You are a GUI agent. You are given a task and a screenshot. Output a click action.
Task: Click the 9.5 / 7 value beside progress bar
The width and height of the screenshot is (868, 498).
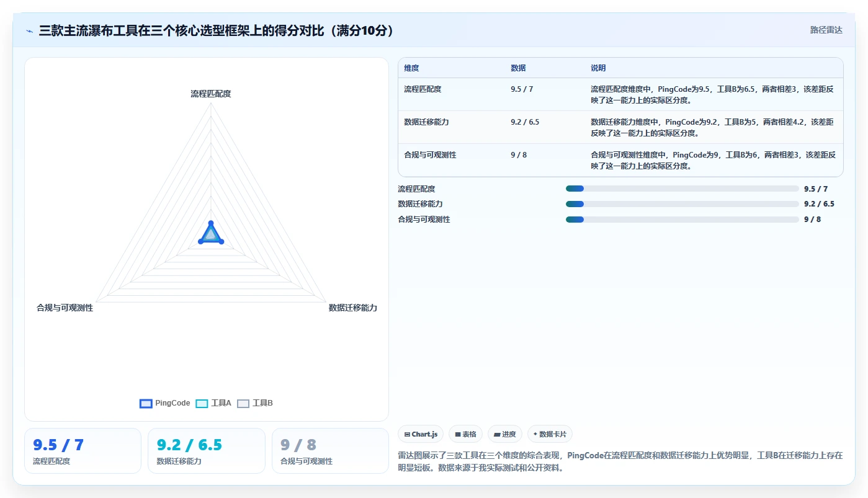coord(816,189)
